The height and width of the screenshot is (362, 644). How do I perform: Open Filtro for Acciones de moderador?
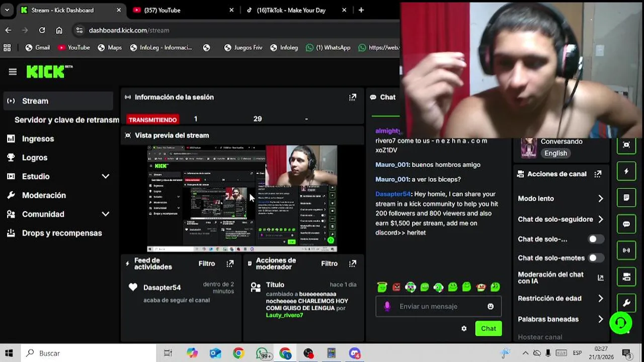tap(330, 263)
